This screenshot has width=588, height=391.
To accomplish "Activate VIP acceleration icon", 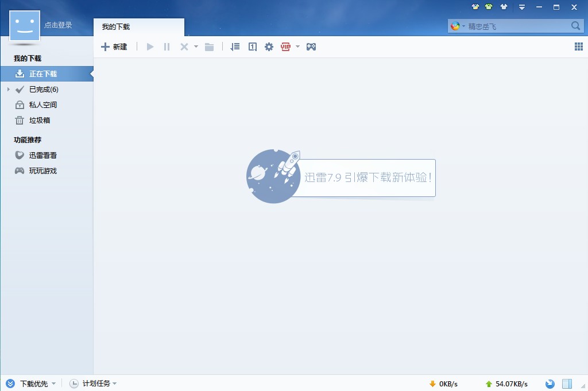I will pyautogui.click(x=285, y=47).
